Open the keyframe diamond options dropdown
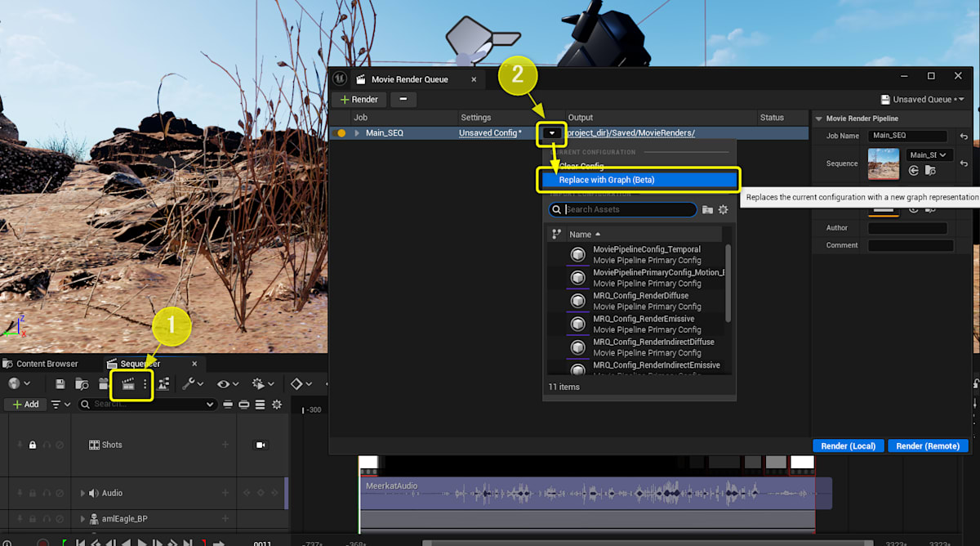The height and width of the screenshot is (546, 980). pyautogui.click(x=302, y=383)
